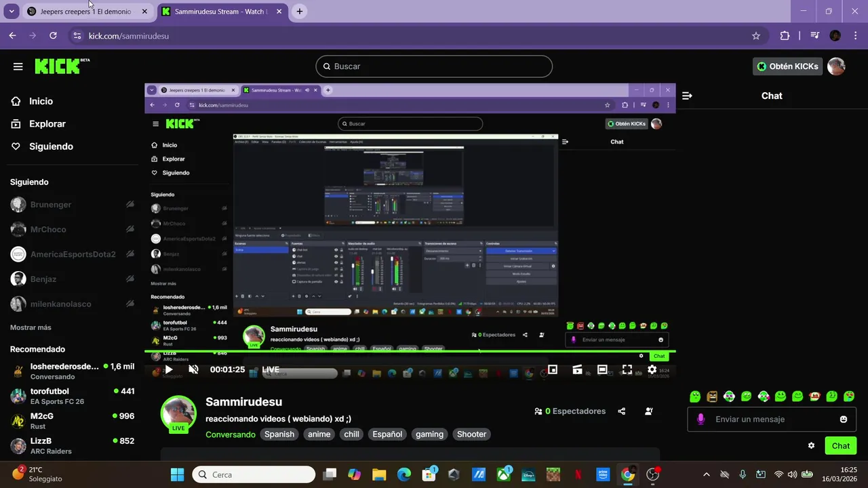
Task: Click the anime tag
Action: (319, 434)
